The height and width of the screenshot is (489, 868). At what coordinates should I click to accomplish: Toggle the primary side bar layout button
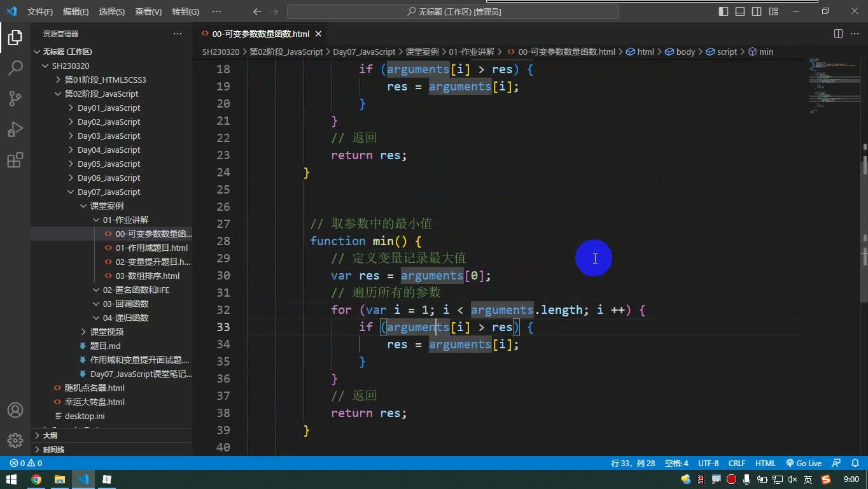coord(724,11)
